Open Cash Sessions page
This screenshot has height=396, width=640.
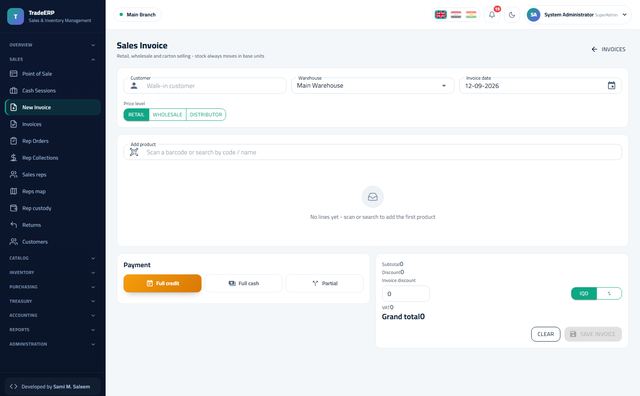[x=53, y=91]
